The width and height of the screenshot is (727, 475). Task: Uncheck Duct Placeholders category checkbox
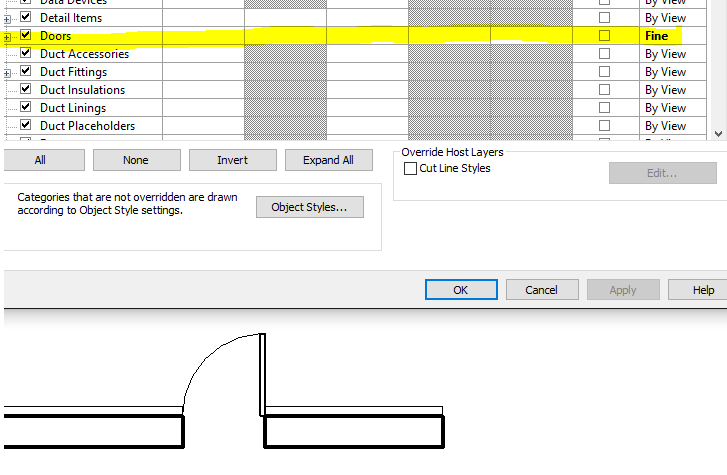(x=26, y=126)
